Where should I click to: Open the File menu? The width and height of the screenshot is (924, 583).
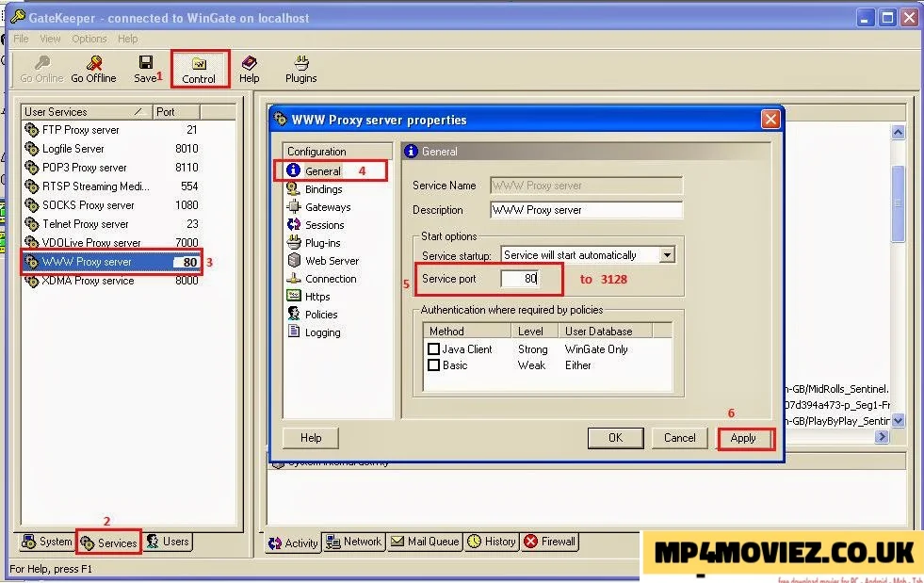[x=21, y=39]
